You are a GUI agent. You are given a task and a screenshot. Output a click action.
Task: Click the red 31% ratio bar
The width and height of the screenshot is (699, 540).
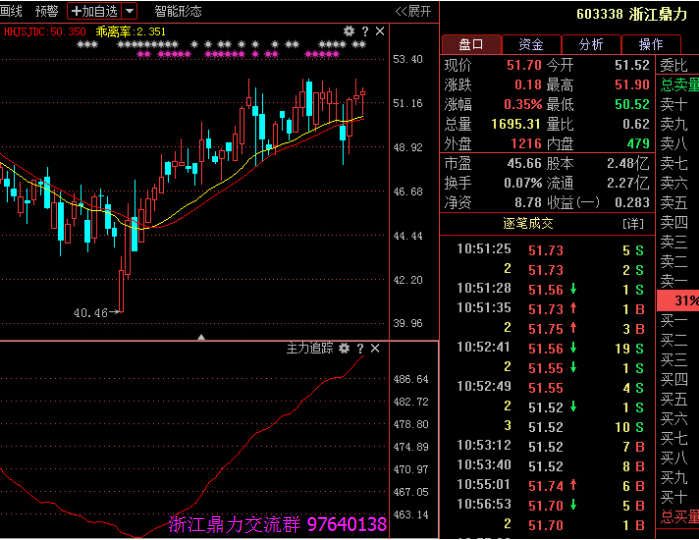[678, 301]
